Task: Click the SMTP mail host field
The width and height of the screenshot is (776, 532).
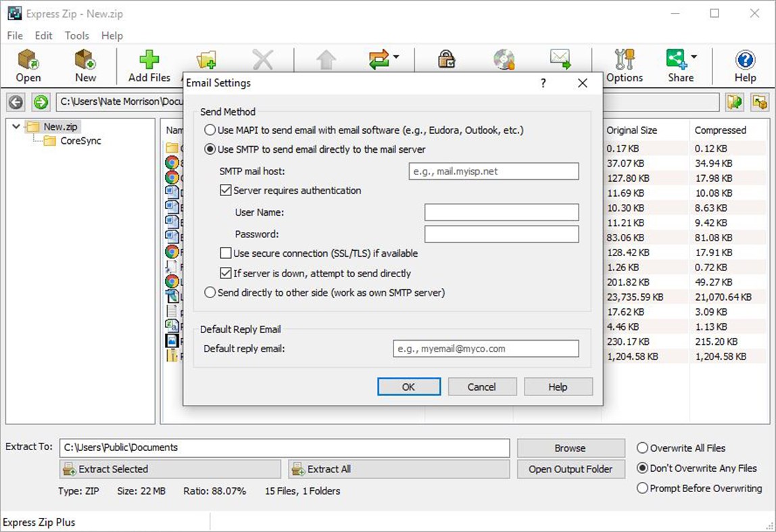Action: (493, 171)
